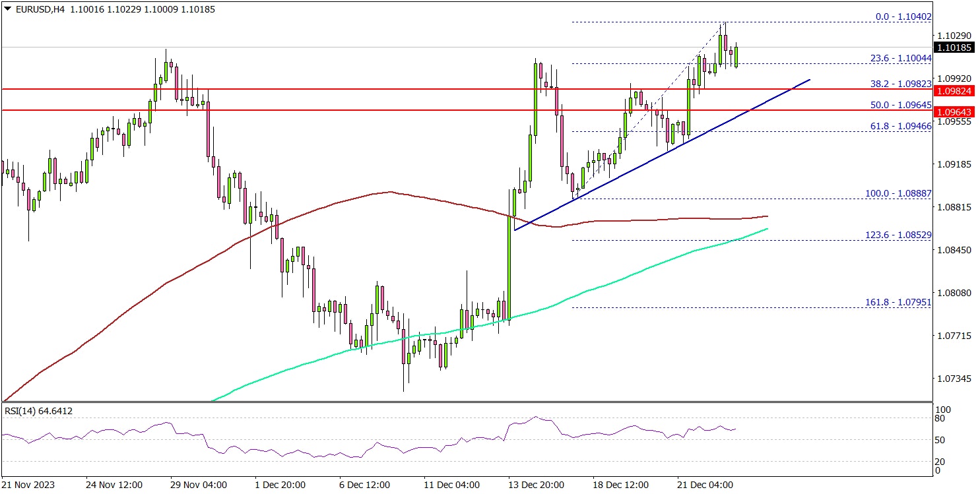Screen dimensions: 980x494
Task: Click the red price tag 1.09824
Action: pos(955,89)
